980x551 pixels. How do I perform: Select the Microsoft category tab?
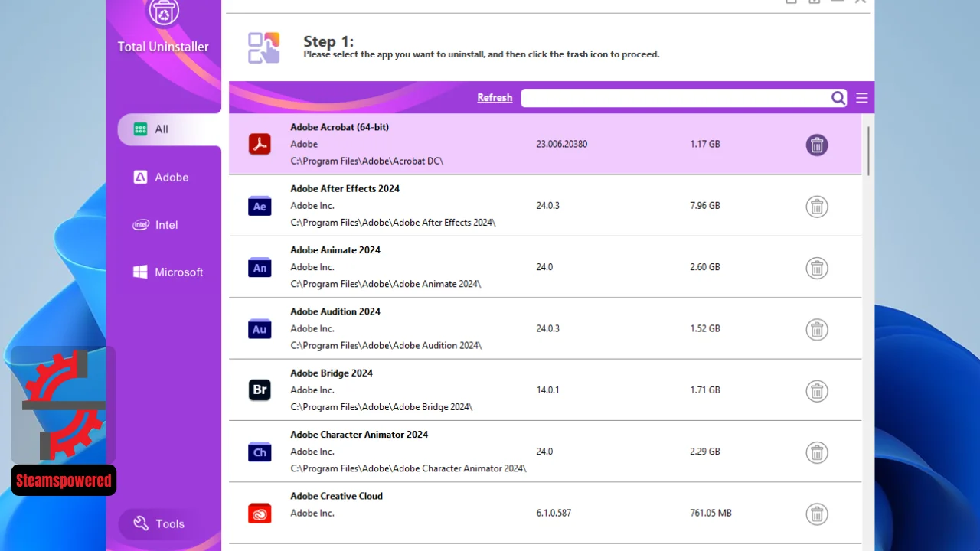pos(169,272)
